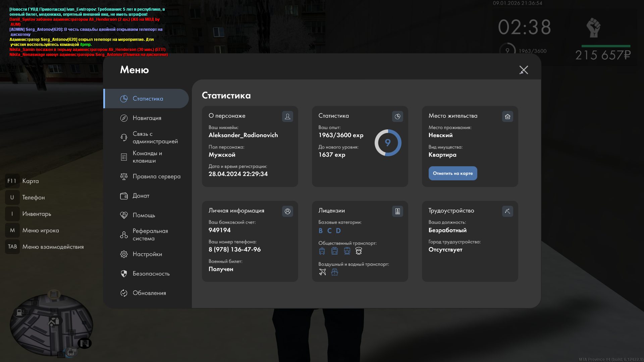The width and height of the screenshot is (644, 362).
Task: Open the Безопасность section
Action: [x=151, y=274]
